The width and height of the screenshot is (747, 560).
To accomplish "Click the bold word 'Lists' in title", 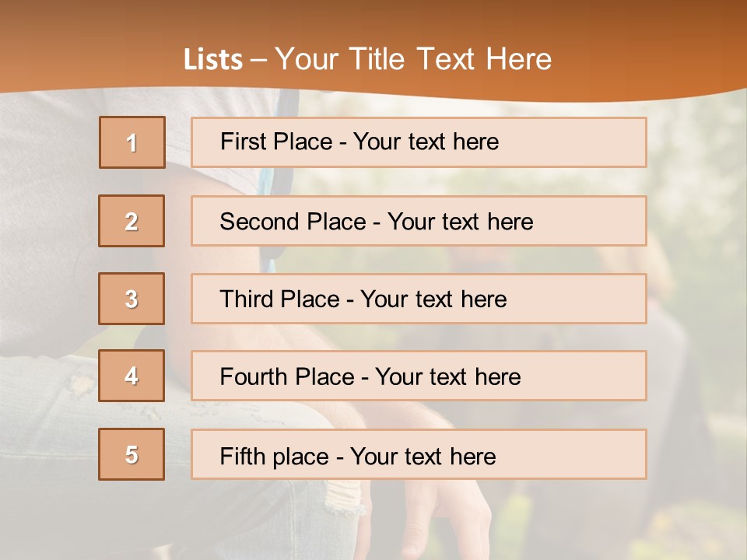I will tap(213, 59).
